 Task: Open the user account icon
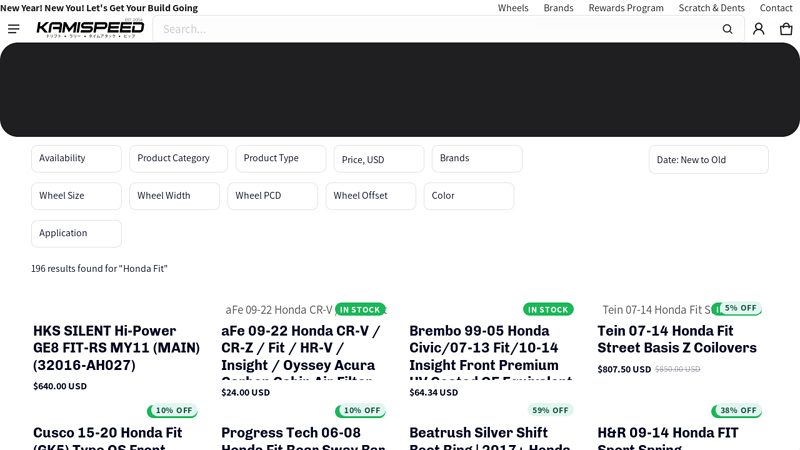[x=758, y=29]
